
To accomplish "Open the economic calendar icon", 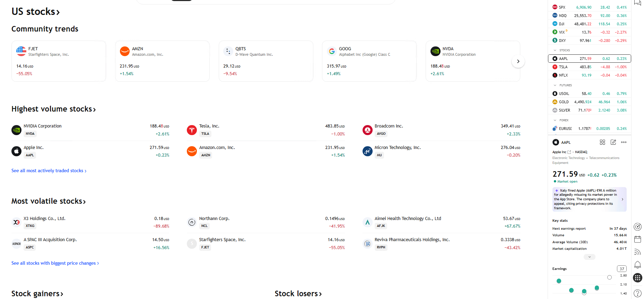I will (x=637, y=239).
